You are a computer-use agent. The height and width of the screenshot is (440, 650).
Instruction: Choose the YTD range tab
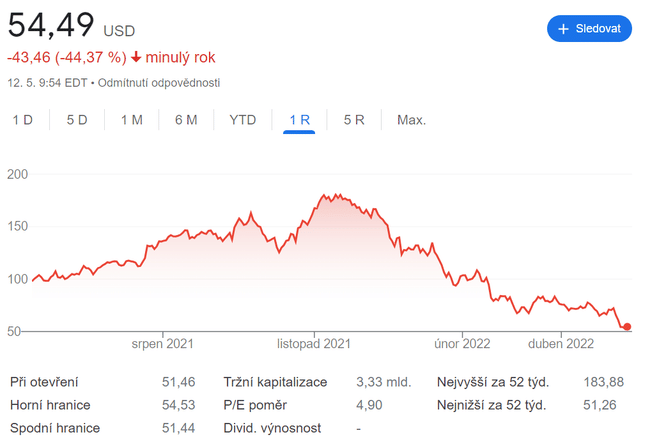pyautogui.click(x=243, y=120)
